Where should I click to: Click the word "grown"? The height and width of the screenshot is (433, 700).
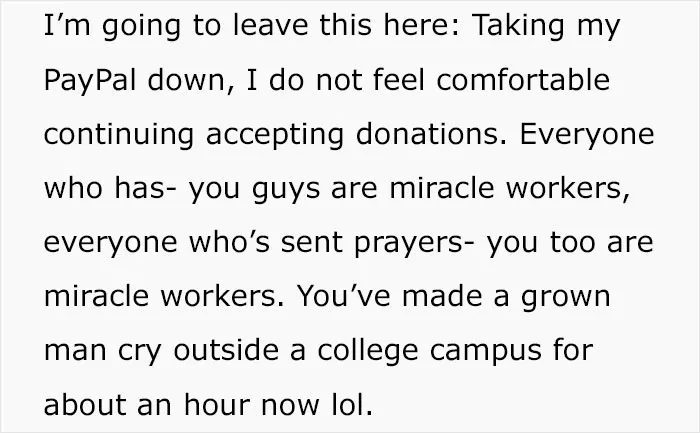(566, 298)
